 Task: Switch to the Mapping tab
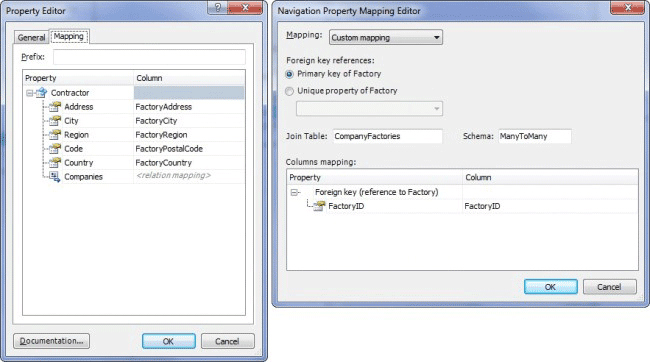(x=69, y=36)
